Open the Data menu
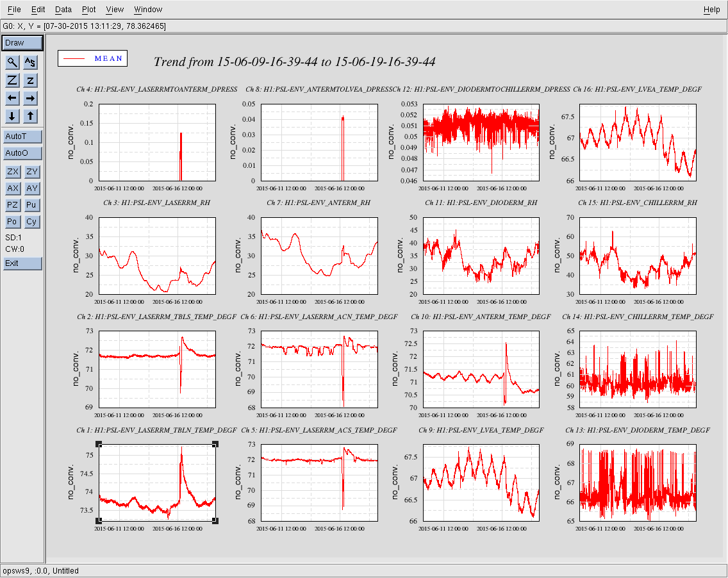The width and height of the screenshot is (728, 578). pos(63,10)
